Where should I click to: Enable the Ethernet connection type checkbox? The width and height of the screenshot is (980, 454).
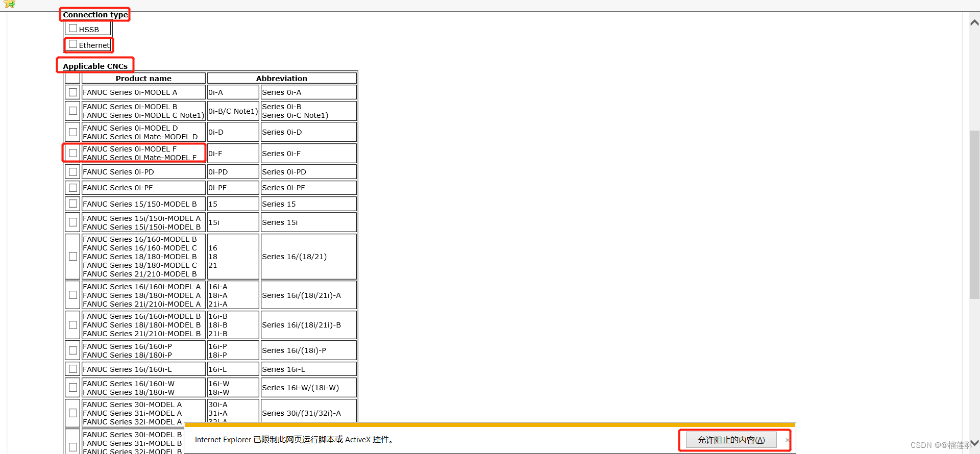pyautogui.click(x=73, y=44)
